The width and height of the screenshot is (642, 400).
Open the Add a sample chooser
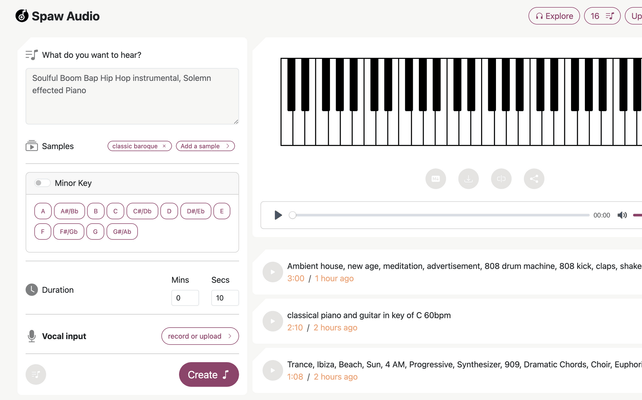pyautogui.click(x=205, y=146)
